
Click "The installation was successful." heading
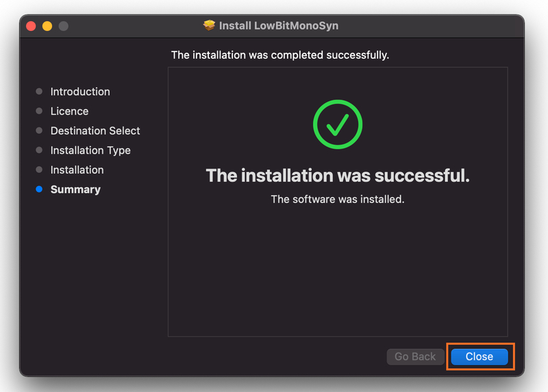338,175
